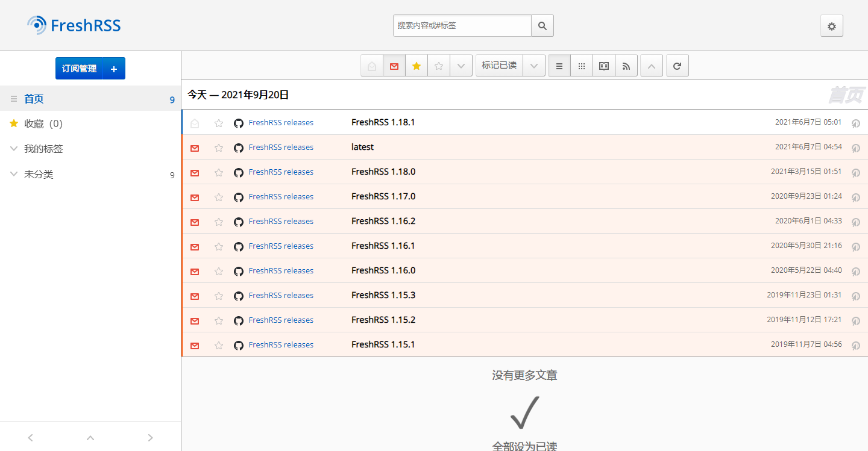Click the sort order up-arrow button
868x451 pixels.
pos(652,66)
